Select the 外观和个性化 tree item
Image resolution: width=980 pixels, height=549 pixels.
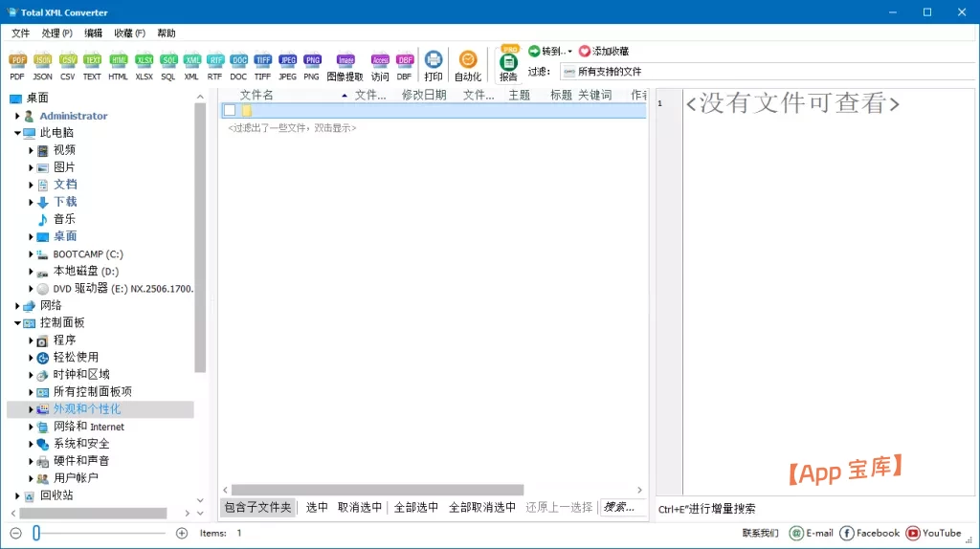(x=87, y=409)
